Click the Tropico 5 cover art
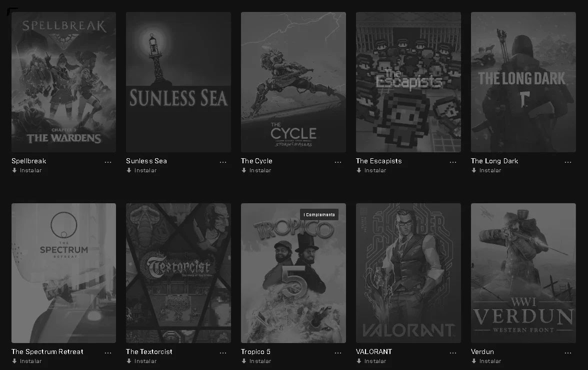The height and width of the screenshot is (370, 588). (x=293, y=273)
